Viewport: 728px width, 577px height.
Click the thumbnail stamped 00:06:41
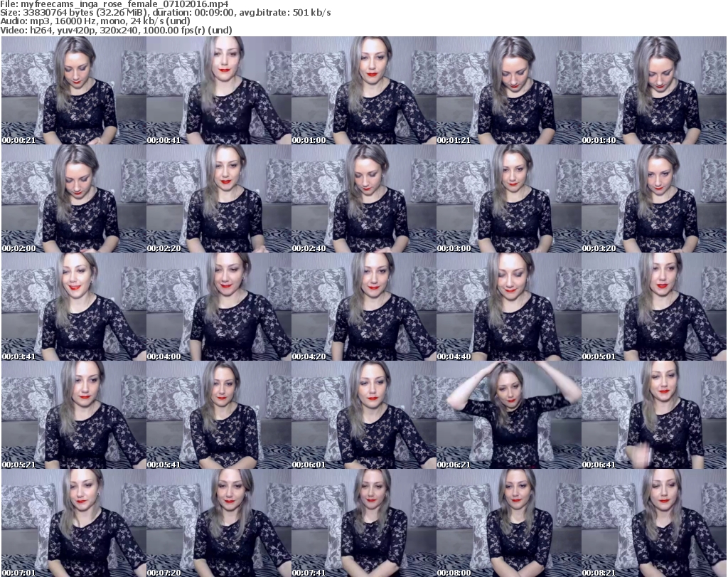pos(654,415)
